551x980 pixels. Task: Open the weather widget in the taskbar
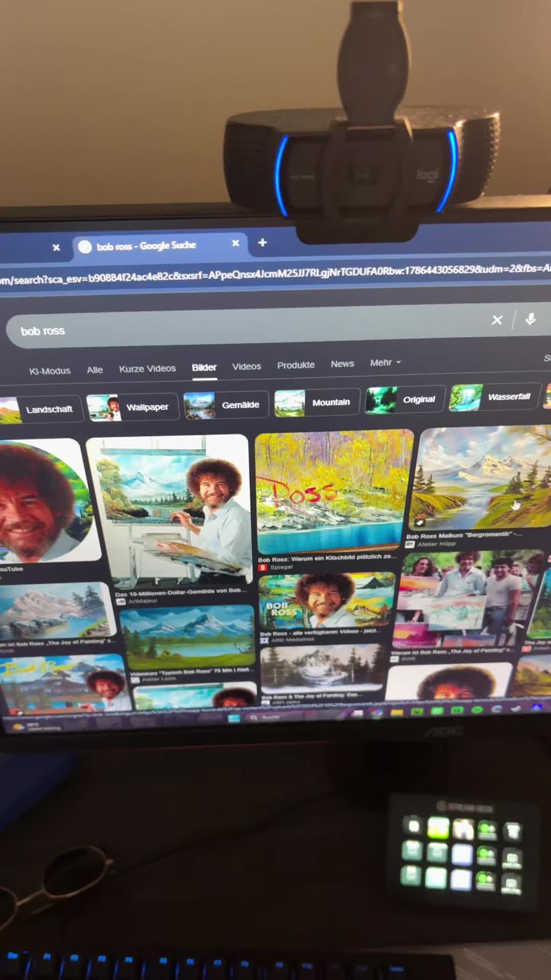coord(36,727)
